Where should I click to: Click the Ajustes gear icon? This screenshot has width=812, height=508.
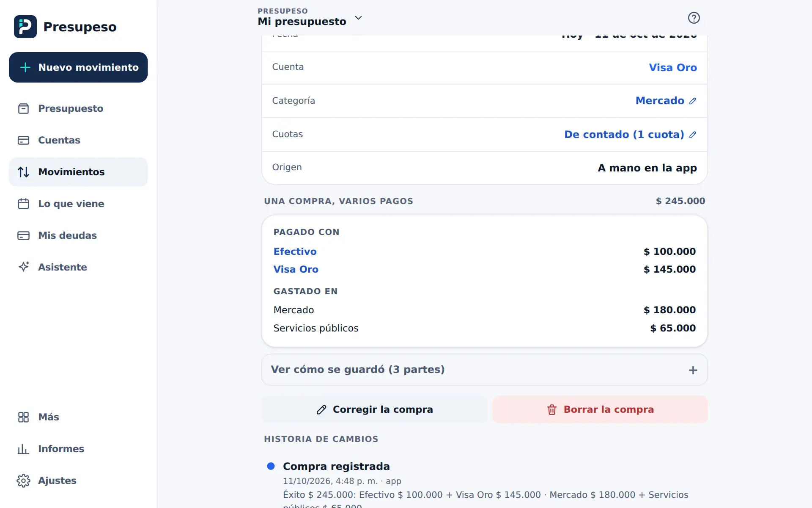24,480
